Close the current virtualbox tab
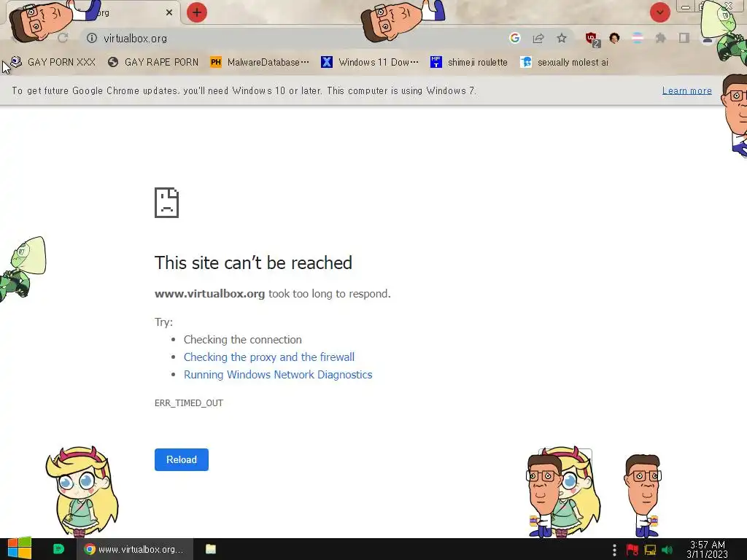 tap(169, 12)
